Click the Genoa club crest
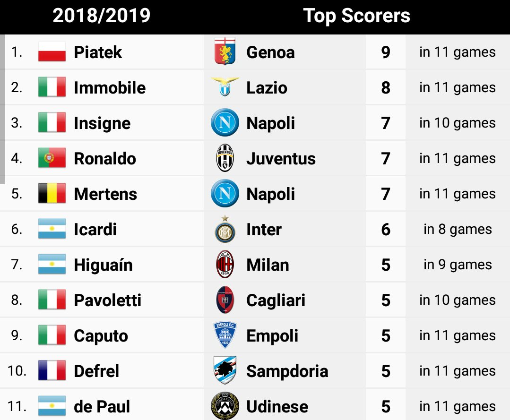510x420 pixels. [x=225, y=51]
